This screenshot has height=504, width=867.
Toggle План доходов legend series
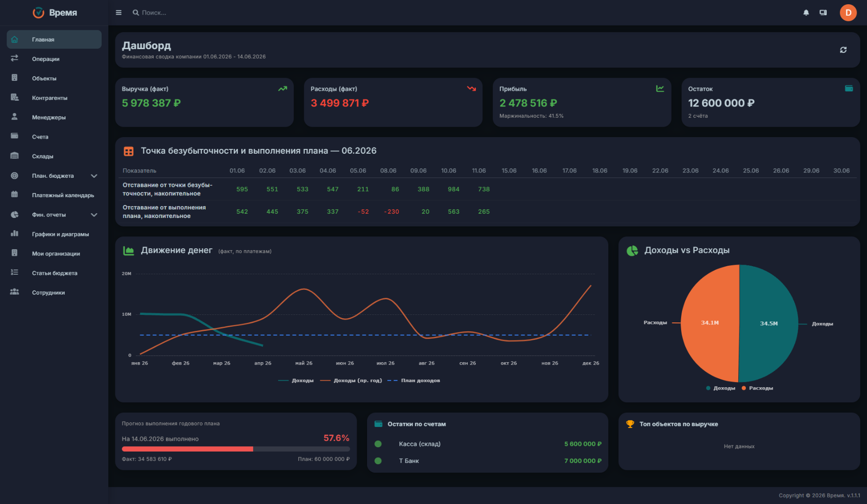[x=414, y=381]
